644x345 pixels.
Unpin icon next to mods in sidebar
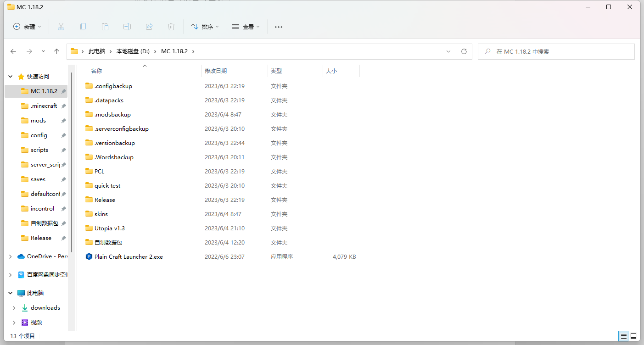pos(64,121)
